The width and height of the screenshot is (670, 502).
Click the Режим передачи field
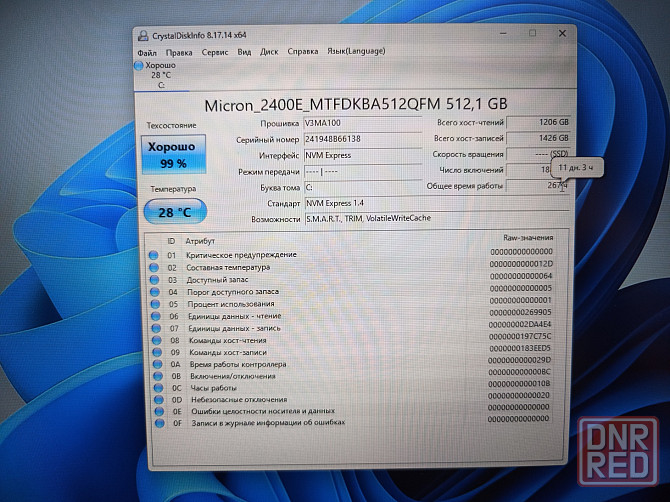pyautogui.click(x=362, y=172)
